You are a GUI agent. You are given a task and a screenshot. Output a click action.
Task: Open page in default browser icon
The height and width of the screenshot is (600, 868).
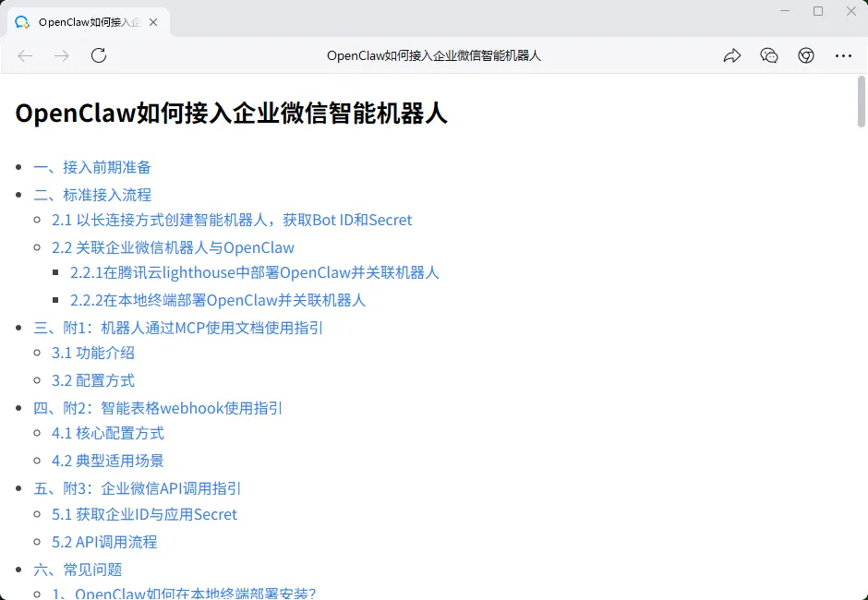(806, 55)
